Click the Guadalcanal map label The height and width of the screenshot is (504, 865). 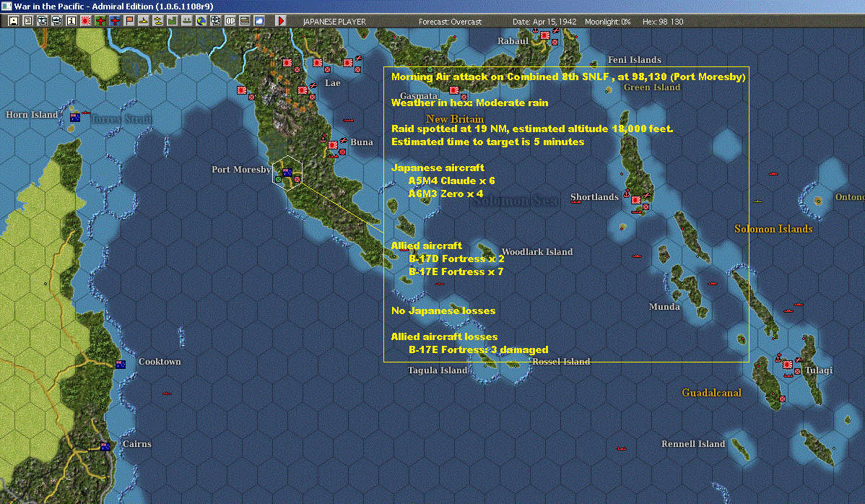(712, 393)
